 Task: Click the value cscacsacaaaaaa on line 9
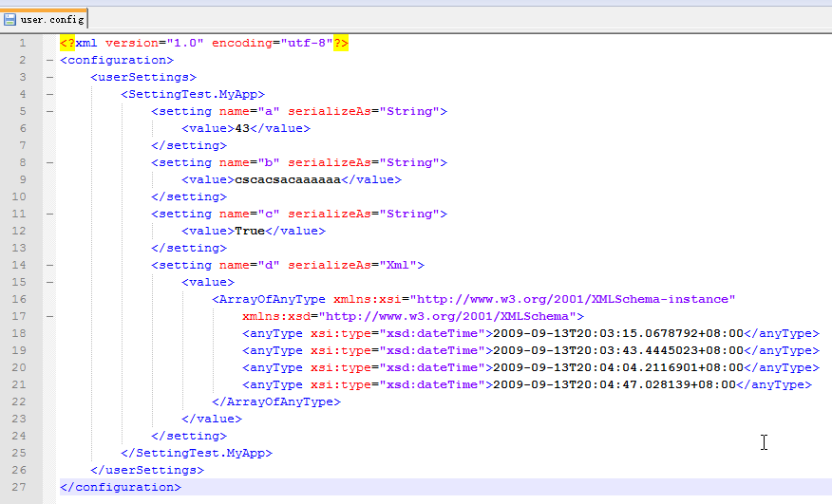[288, 179]
